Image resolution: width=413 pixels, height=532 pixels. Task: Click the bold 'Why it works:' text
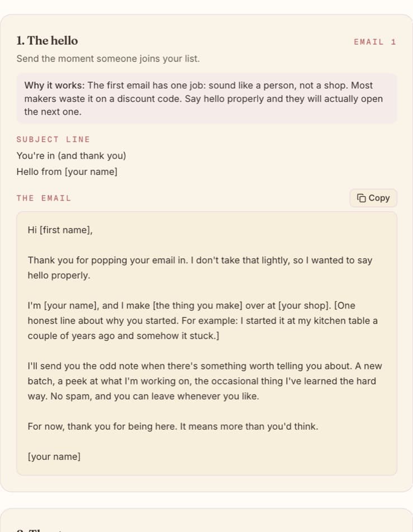(54, 85)
